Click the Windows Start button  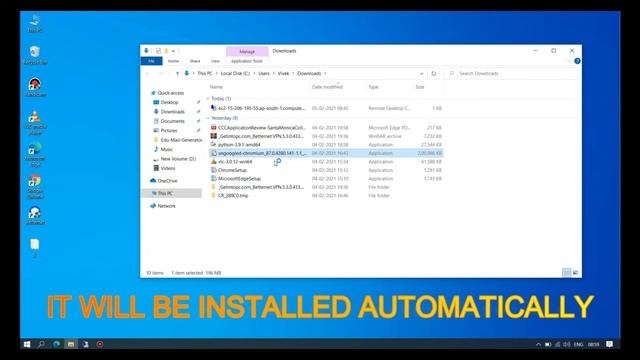27,344
